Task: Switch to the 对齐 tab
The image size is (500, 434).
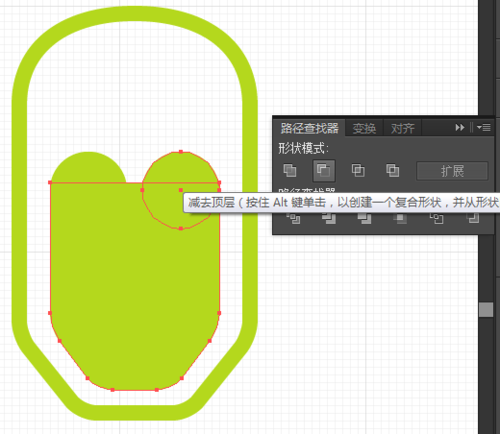Action: point(402,128)
